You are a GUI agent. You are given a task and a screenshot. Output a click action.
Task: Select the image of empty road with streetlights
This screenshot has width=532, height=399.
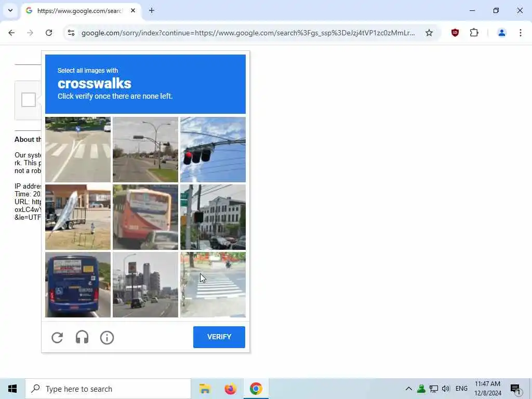pyautogui.click(x=145, y=150)
